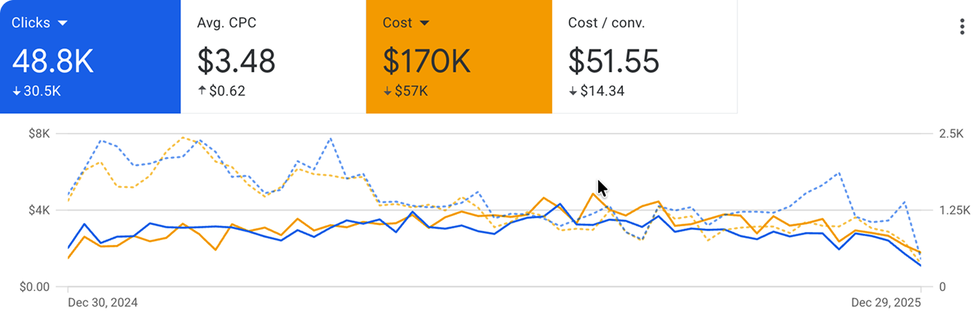Image resolution: width=980 pixels, height=320 pixels.
Task: Click the $51.55 cost per conversion value
Action: click(x=613, y=61)
